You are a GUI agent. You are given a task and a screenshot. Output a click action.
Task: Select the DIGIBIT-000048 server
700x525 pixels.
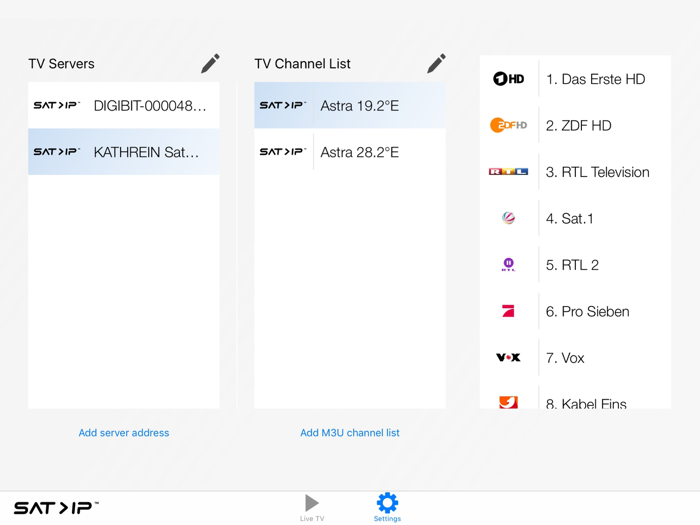point(124,105)
